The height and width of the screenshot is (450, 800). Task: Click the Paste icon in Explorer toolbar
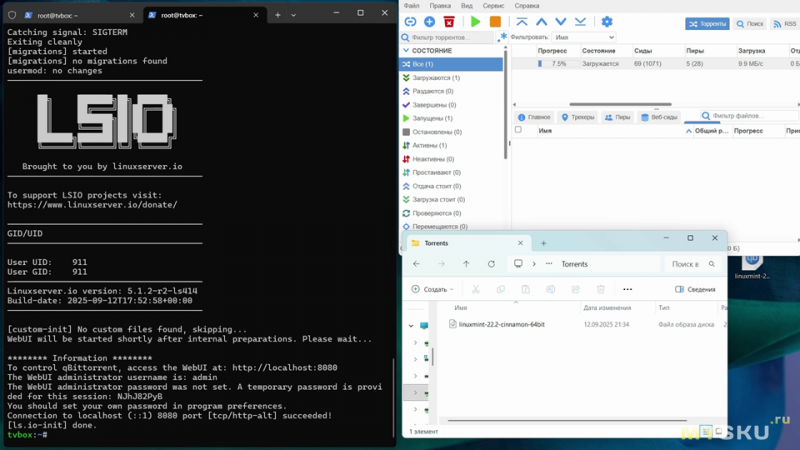(526, 289)
